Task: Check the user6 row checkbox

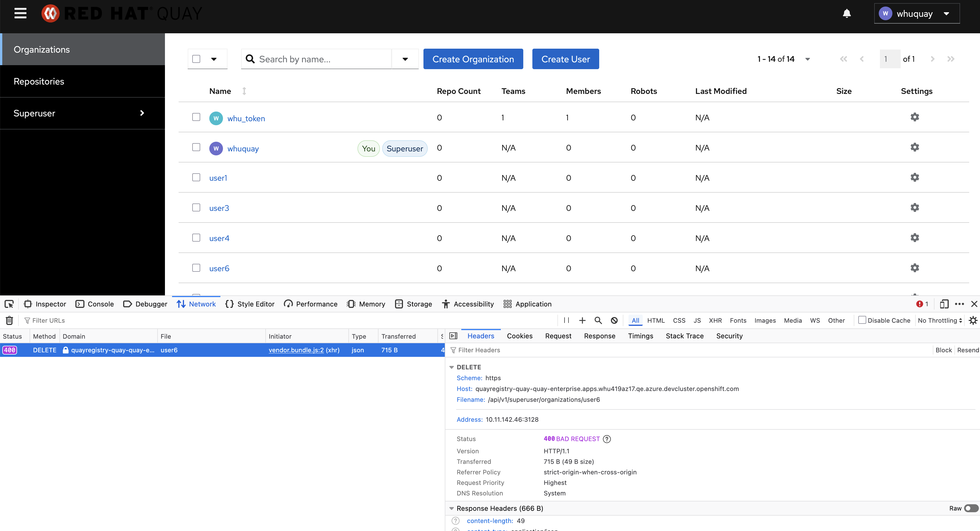Action: [x=196, y=268]
